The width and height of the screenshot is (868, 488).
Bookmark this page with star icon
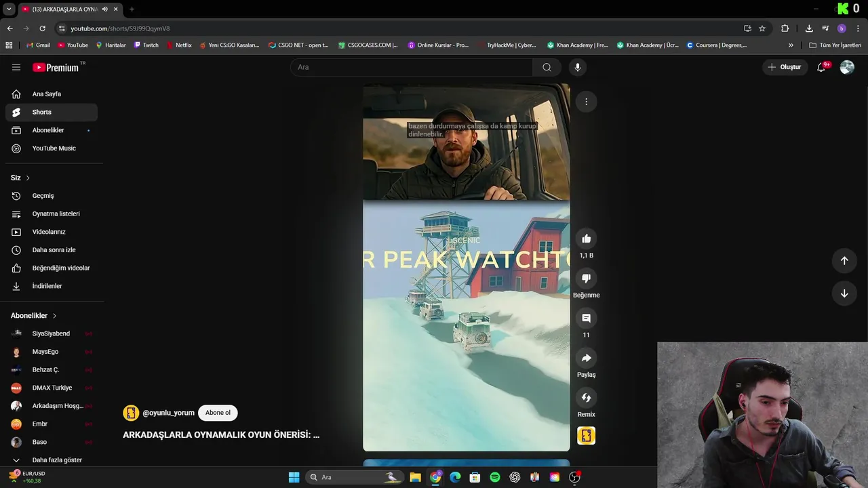pos(762,28)
